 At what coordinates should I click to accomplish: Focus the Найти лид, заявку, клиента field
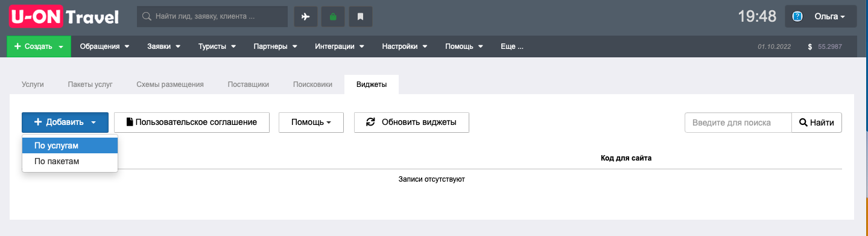212,17
